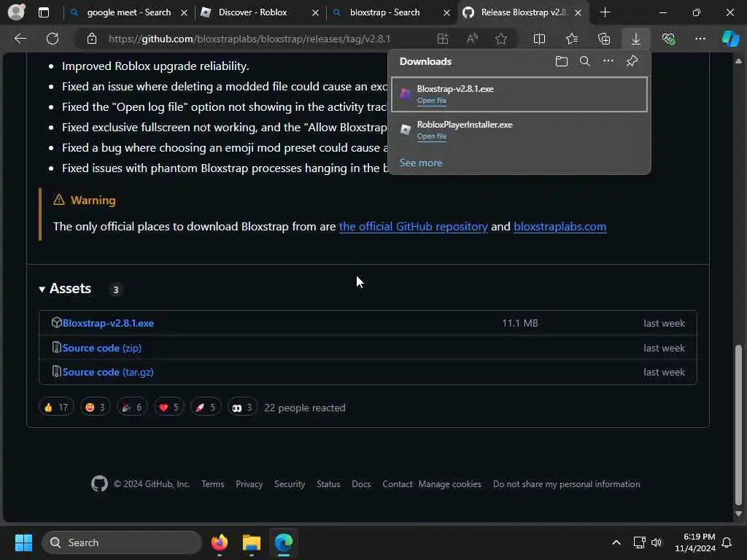Open Browser essentials heart icon

click(x=668, y=39)
